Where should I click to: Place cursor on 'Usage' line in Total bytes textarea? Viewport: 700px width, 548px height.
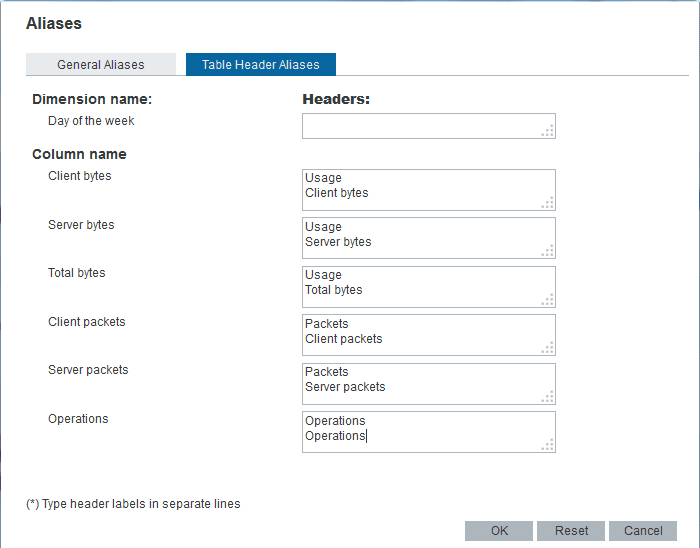pos(323,275)
